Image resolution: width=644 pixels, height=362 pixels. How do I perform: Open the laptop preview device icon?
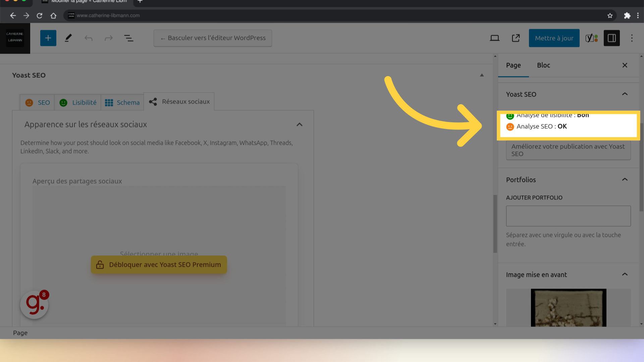(495, 38)
